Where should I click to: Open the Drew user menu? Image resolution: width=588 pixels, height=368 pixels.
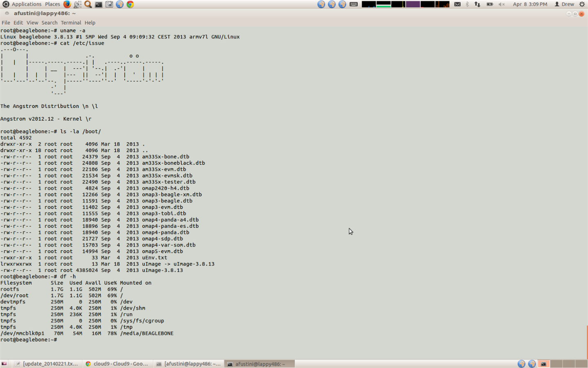(x=564, y=4)
